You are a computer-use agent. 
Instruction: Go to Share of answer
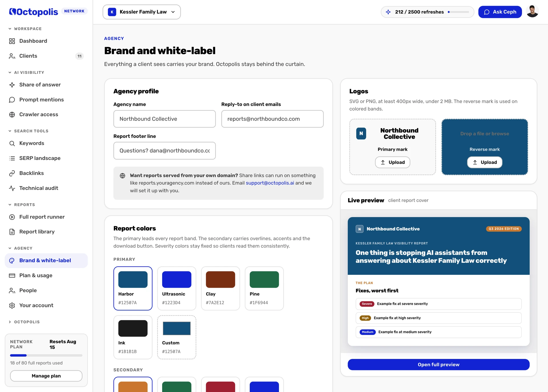click(46, 85)
